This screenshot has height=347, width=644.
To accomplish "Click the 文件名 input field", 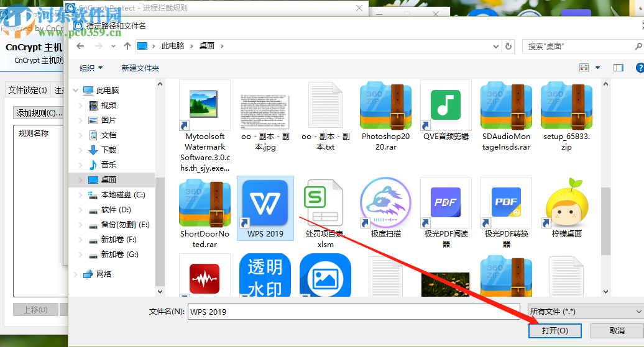I will tap(354, 312).
